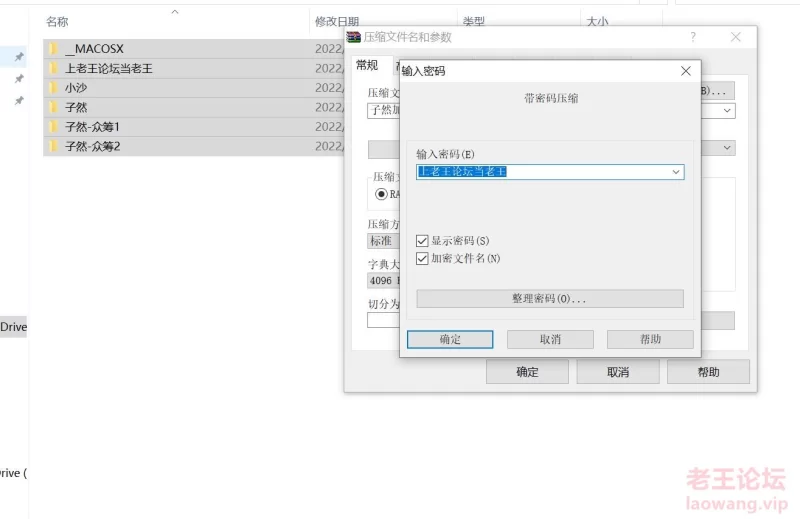Click the 浏览 (B)... browse button
The height and width of the screenshot is (519, 800).
point(717,91)
